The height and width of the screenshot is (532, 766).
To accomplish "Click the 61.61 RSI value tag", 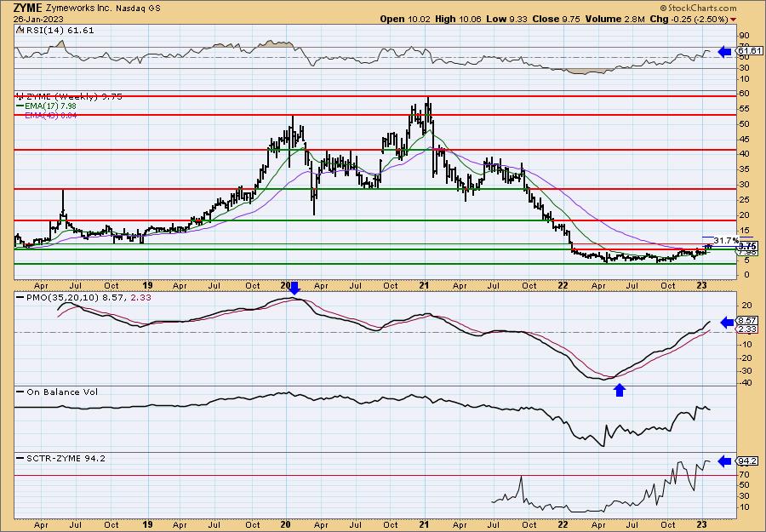I will 747,51.
